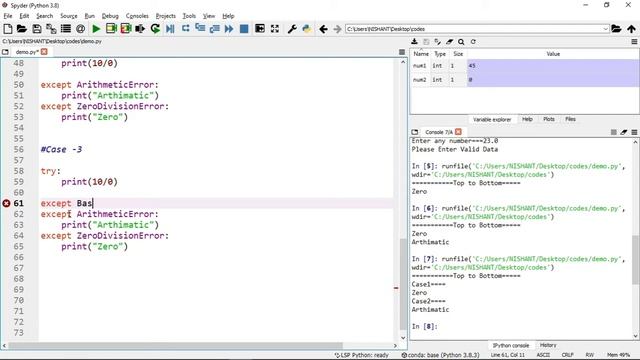Screen dimensions: 640x360
Task: Open Variable explorer options menu
Action: point(634,42)
